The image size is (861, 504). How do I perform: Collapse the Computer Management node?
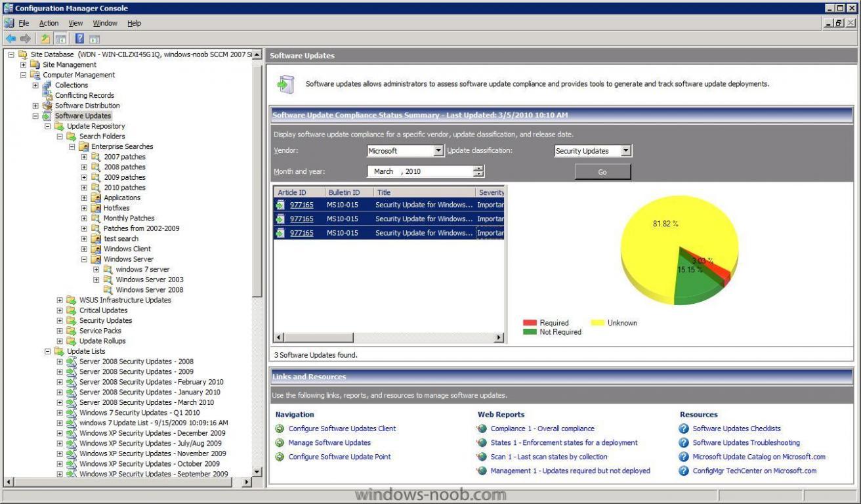coord(24,75)
